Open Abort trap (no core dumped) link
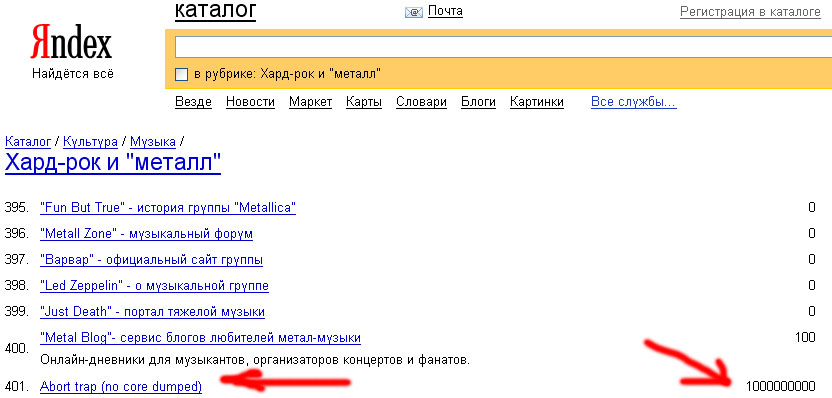This screenshot has width=832, height=398. [121, 386]
